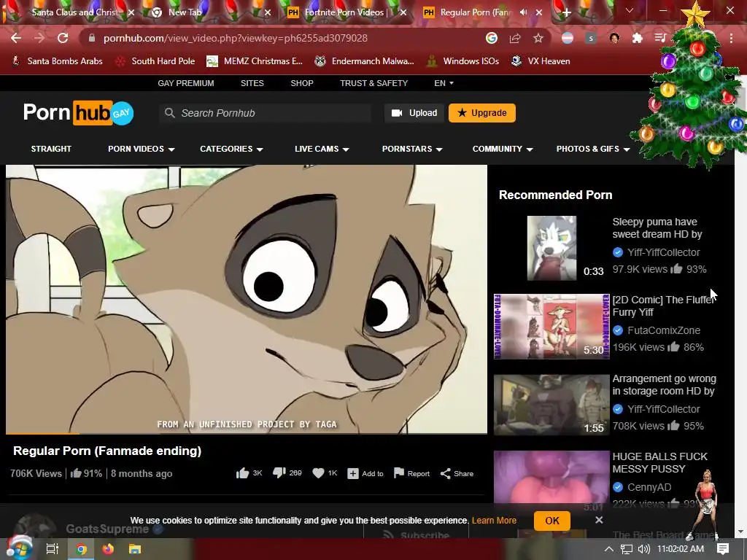Open the Yiff-YiffCollector channel under Sleepy puma
The height and width of the screenshot is (560, 747).
[x=663, y=252]
